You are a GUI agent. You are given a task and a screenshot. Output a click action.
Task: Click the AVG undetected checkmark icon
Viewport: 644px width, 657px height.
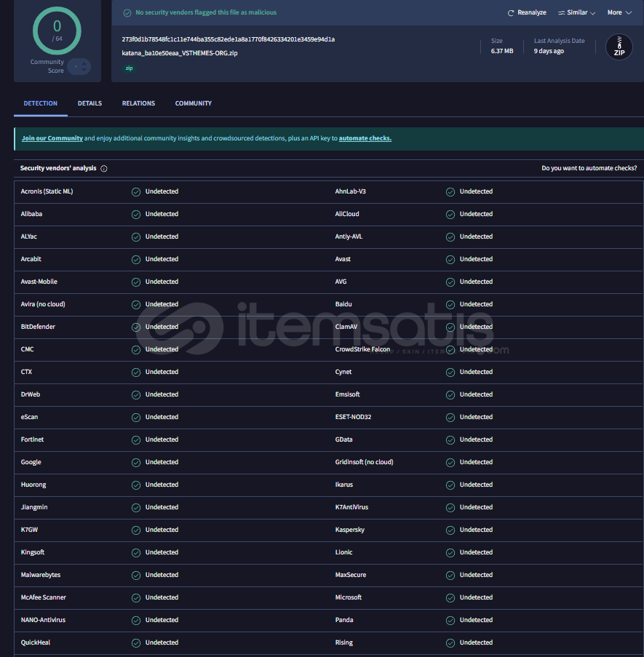click(450, 282)
